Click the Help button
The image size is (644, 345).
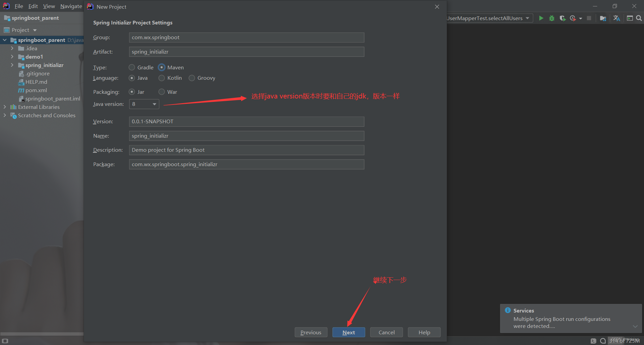(x=424, y=332)
